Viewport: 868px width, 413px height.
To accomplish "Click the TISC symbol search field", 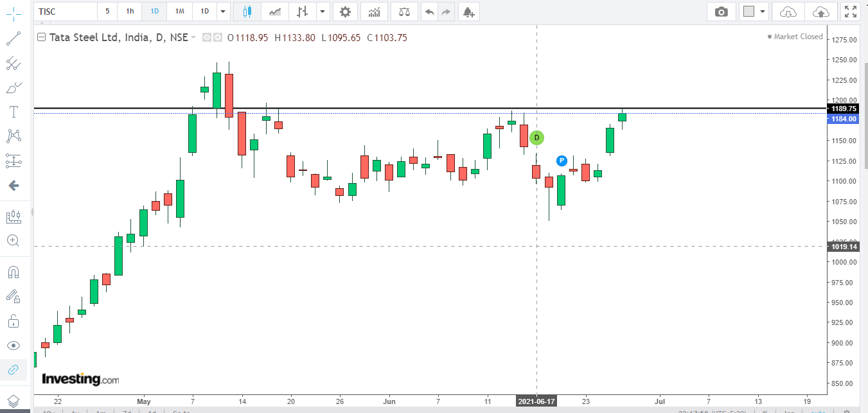I will (x=64, y=12).
